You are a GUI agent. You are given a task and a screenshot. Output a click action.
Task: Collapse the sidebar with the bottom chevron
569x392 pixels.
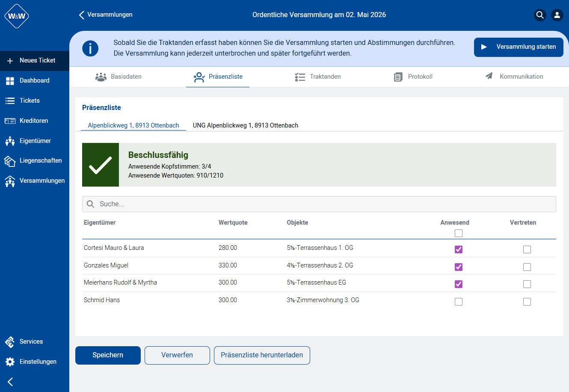[10, 382]
